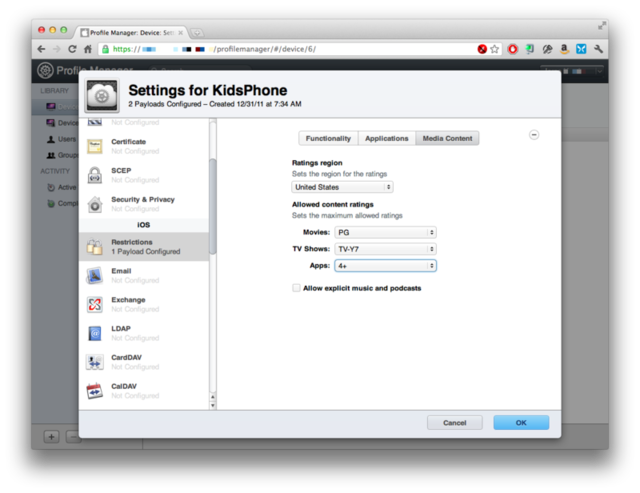This screenshot has width=640, height=493.
Task: Select the Email stamp icon
Action: pos(95,275)
